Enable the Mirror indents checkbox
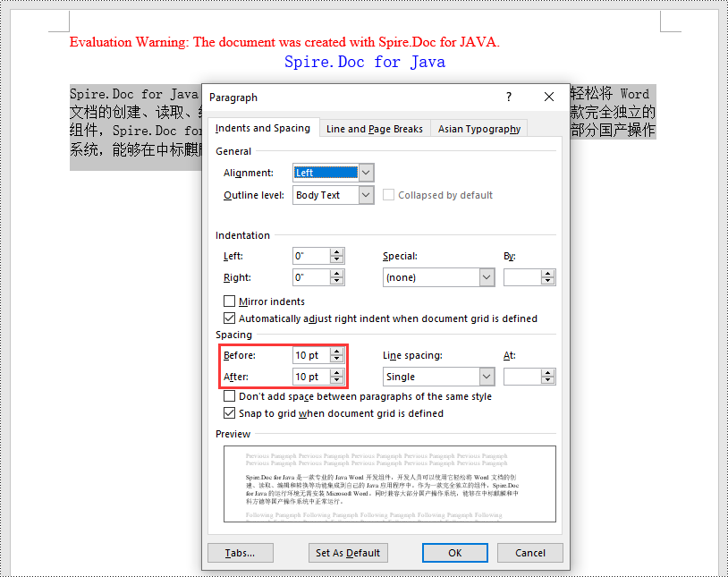728x577 pixels. tap(229, 301)
